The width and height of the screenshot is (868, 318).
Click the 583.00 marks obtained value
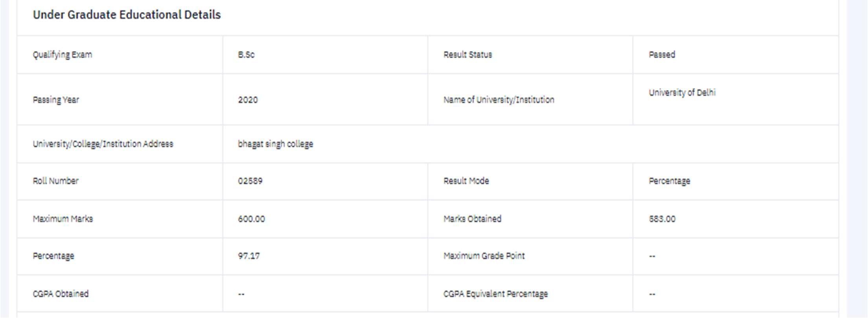coord(662,219)
